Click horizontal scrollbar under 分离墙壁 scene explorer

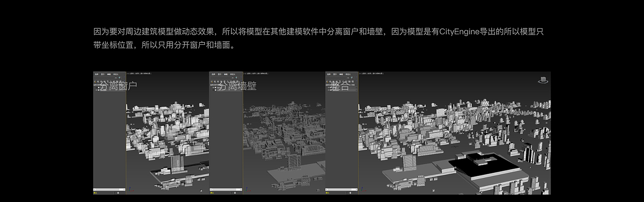[x=226, y=189]
